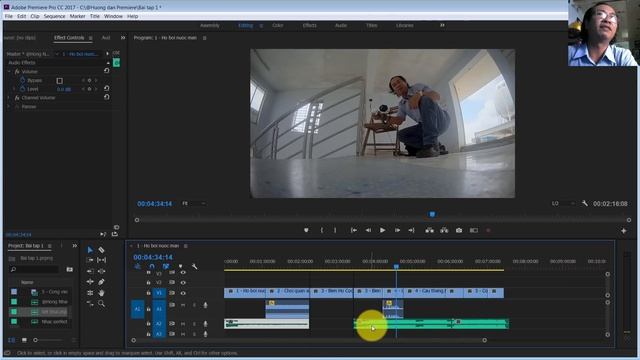This screenshot has height=360, width=640.
Task: Toggle V1 track output eye
Action: 183,293
